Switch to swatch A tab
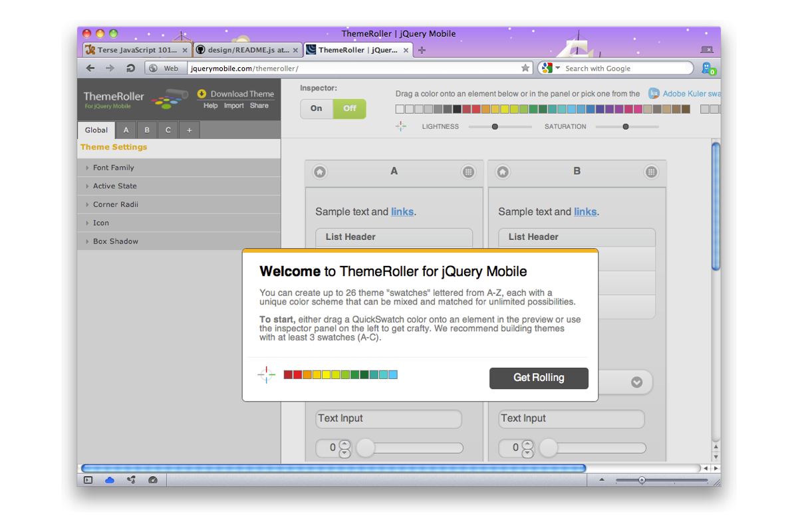Image resolution: width=798 pixels, height=532 pixels. click(x=126, y=130)
